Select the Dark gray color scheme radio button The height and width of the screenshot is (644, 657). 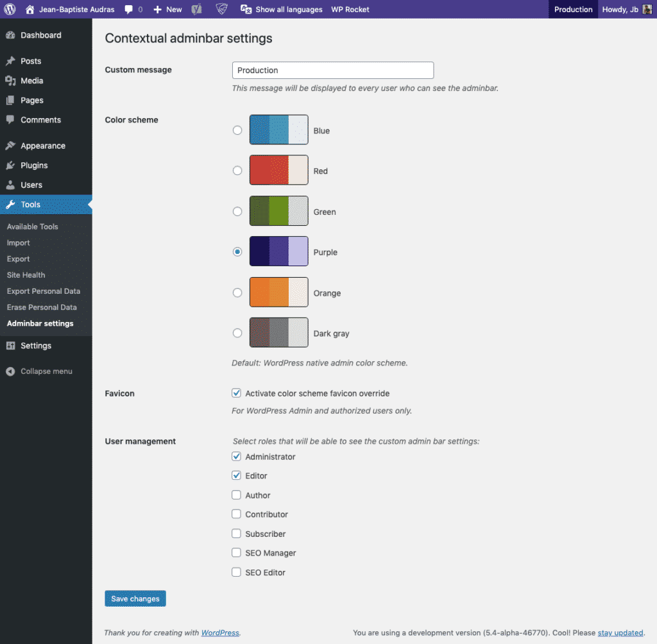(237, 333)
